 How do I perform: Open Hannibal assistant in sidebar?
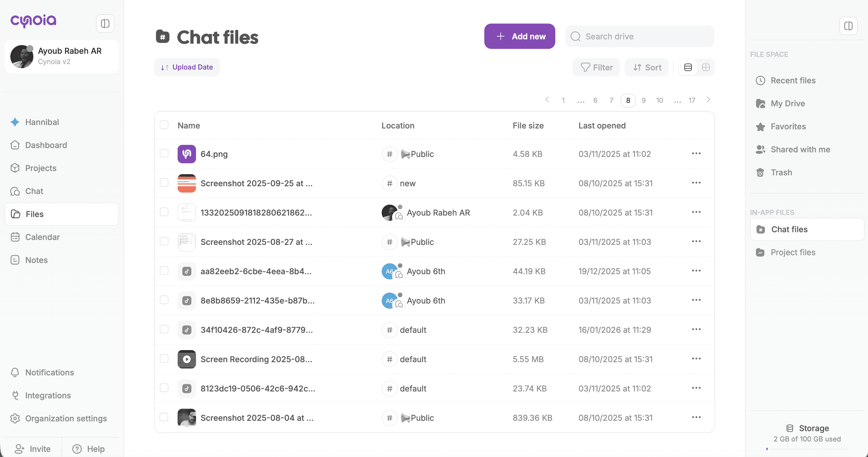click(42, 122)
